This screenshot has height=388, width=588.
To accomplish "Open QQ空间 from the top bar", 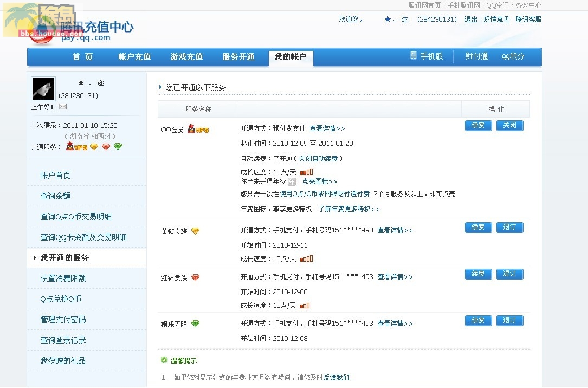I will pos(497,5).
